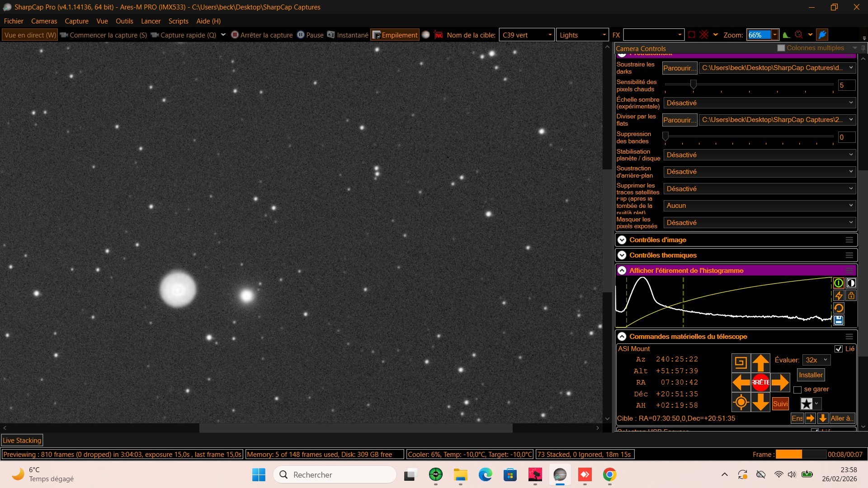Toggle the Suivi tracking button
This screenshot has width=868, height=488.
[780, 404]
